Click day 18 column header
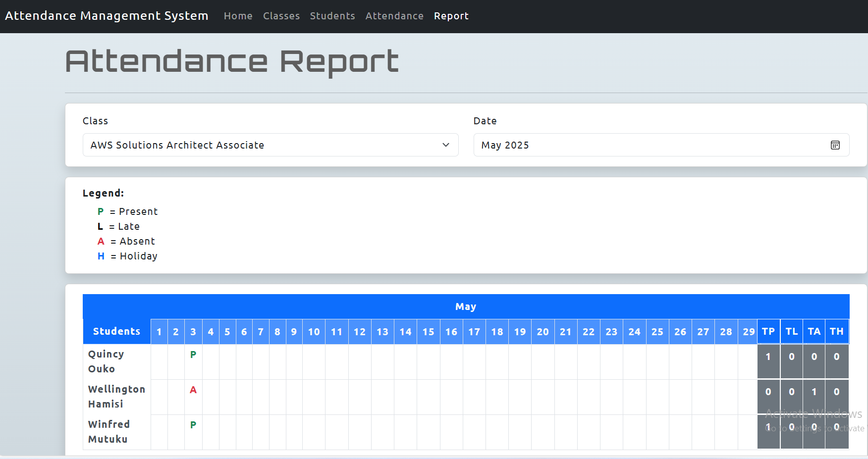Viewport: 868px width, 459px height. pyautogui.click(x=497, y=332)
